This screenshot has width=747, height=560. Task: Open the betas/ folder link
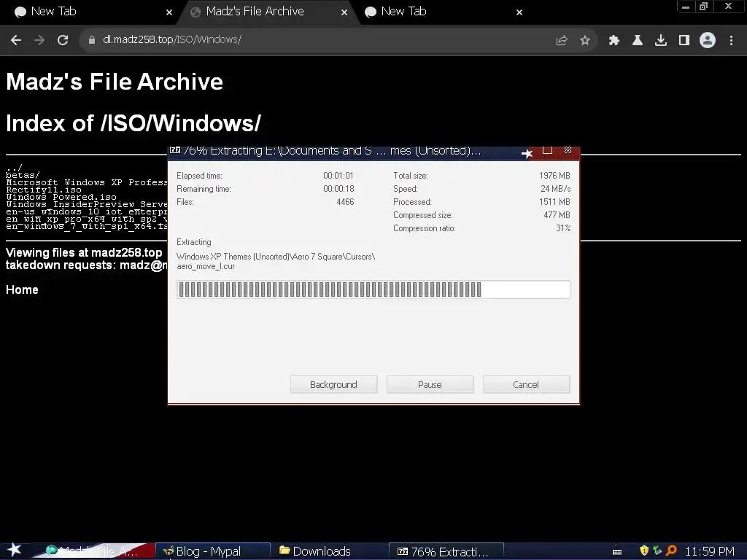(23, 175)
